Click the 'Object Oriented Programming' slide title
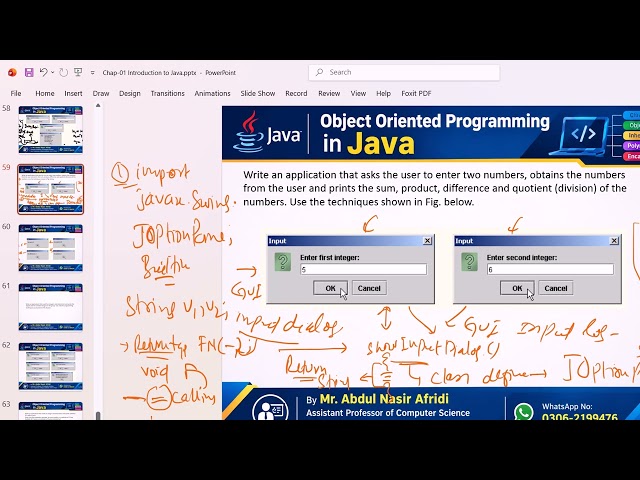 click(x=435, y=121)
